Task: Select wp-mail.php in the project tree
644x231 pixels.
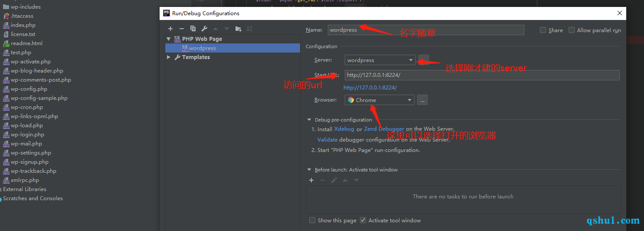Action: pos(26,144)
